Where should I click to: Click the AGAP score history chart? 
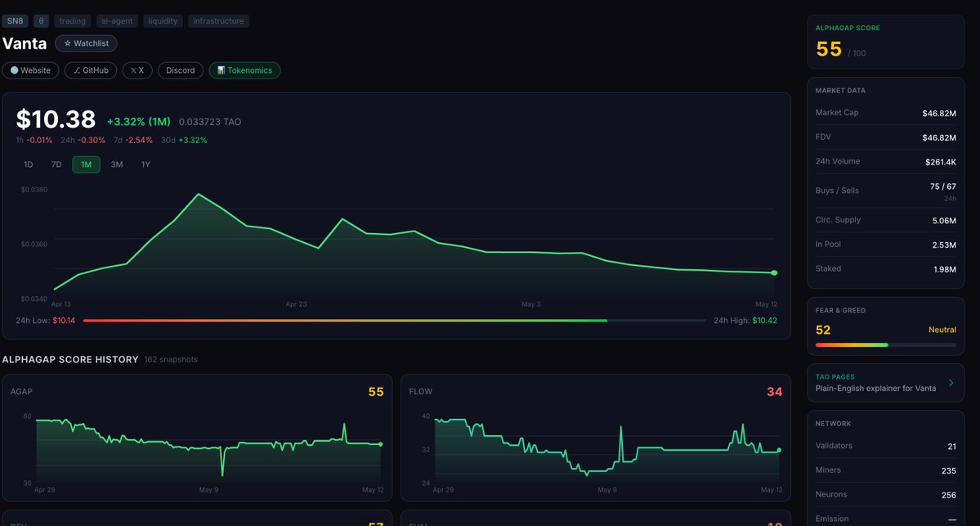coord(208,448)
